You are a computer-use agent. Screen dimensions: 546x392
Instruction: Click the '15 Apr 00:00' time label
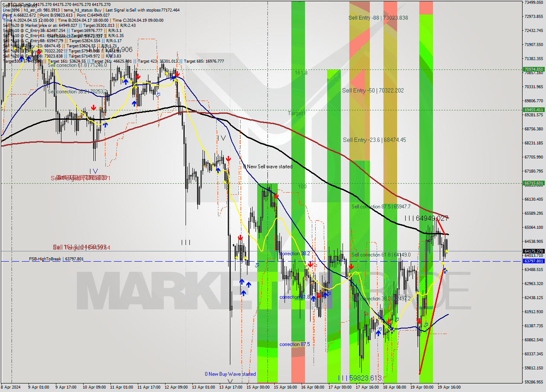click(x=258, y=387)
